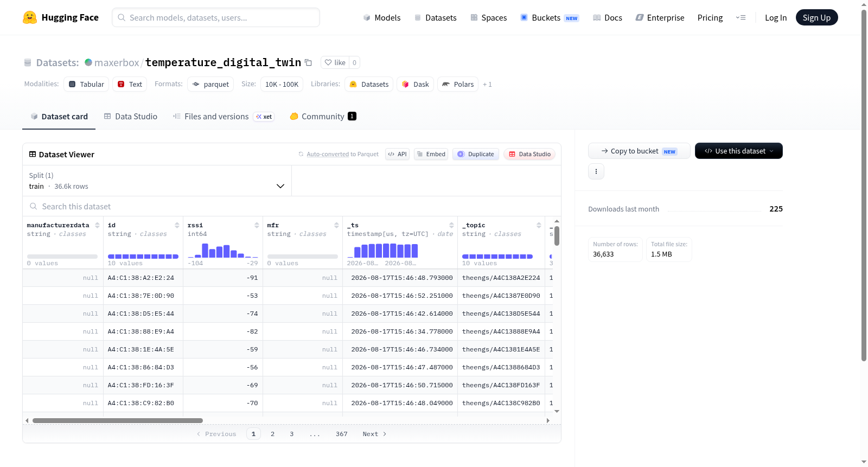
Task: Click the table horizontal scrollbar
Action: (118, 420)
